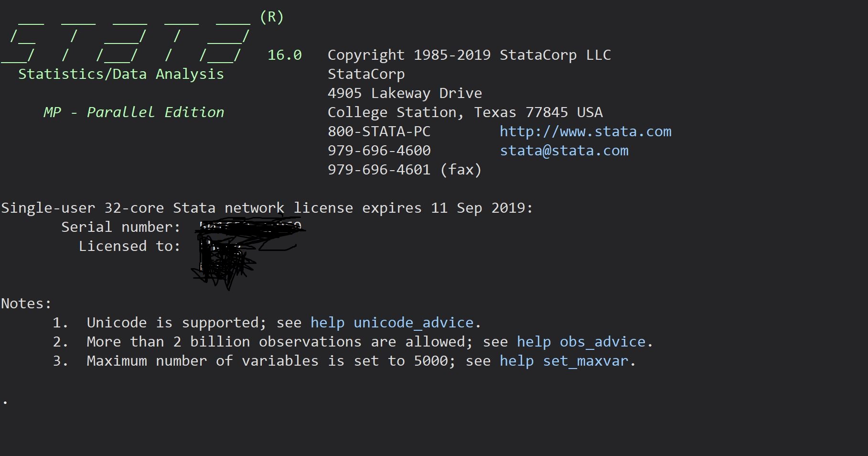Click the Licensed to label
The image size is (868, 456).
129,246
